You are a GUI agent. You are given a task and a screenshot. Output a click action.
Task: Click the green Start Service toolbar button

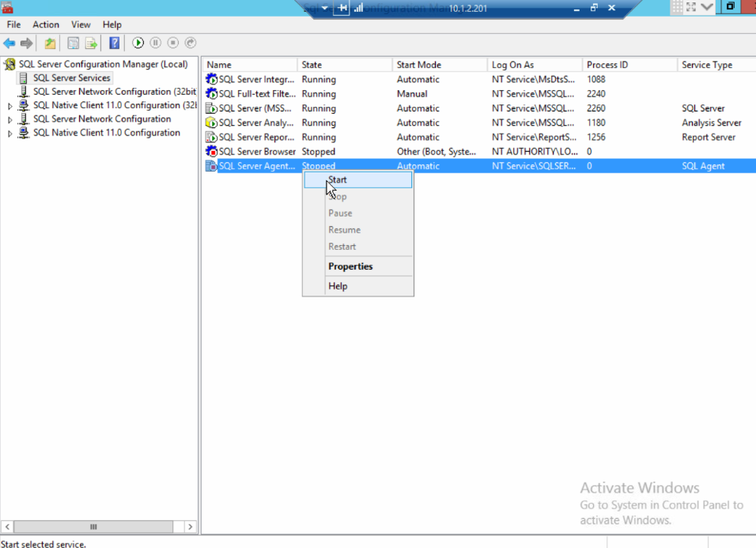point(138,43)
